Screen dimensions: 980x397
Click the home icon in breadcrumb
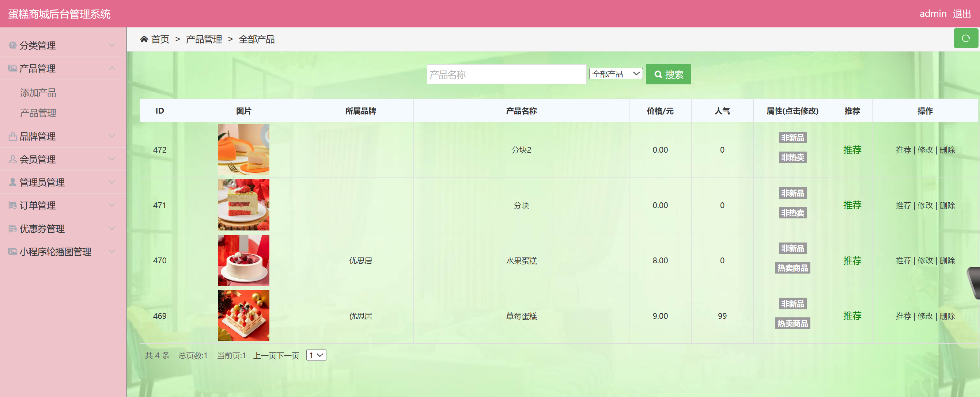(144, 39)
